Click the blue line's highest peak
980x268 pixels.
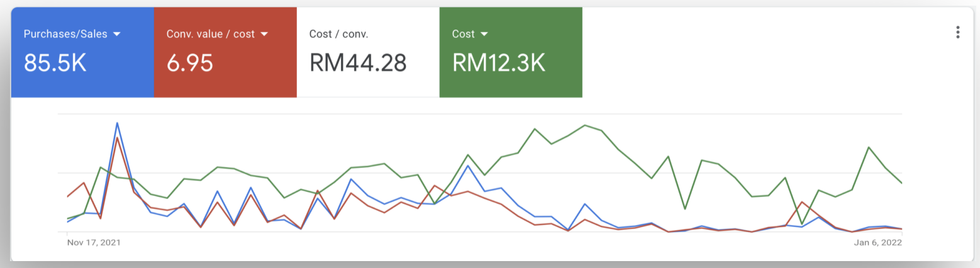pos(117,123)
